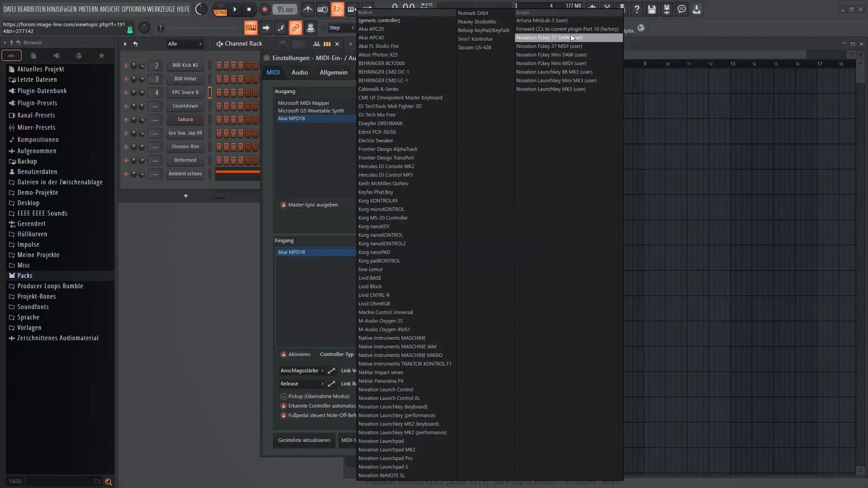The width and height of the screenshot is (868, 488).
Task: Open the Akai MPD18 input dropdown
Action: (x=315, y=251)
